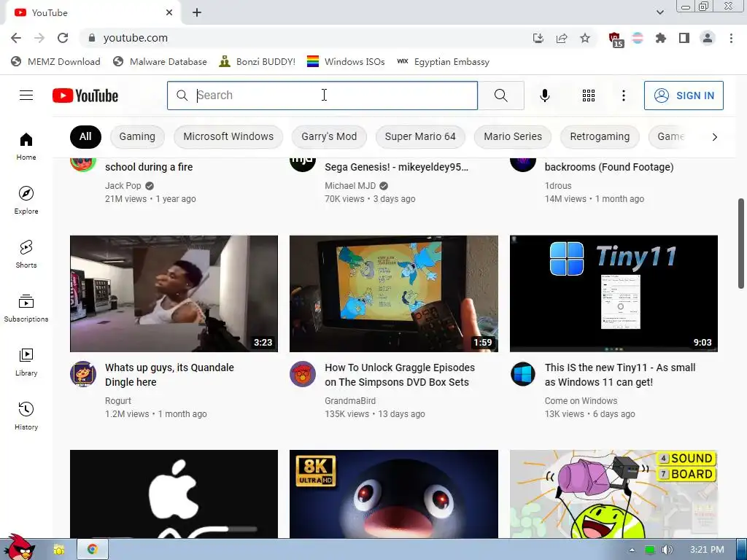Click the magnifier search button
Screen dimensions: 747x560
pos(500,96)
